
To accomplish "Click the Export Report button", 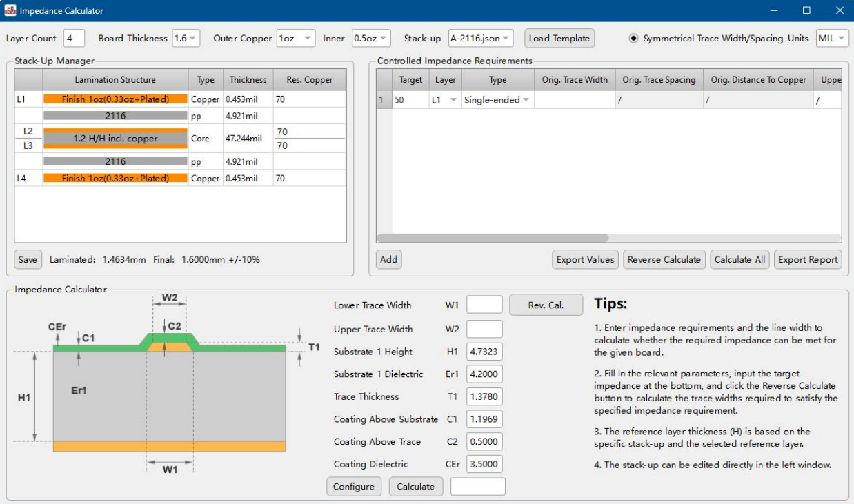I will 808,259.
